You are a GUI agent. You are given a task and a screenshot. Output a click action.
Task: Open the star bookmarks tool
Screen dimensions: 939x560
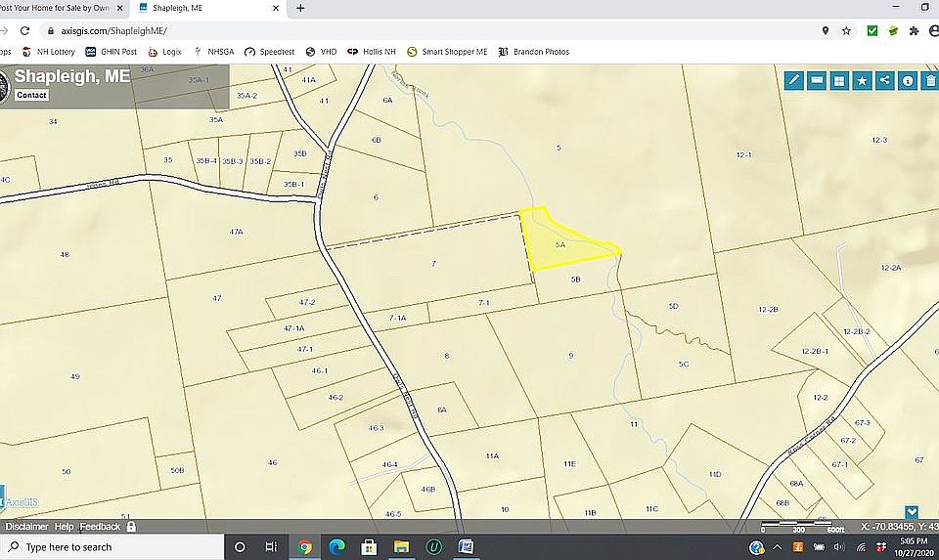point(862,80)
